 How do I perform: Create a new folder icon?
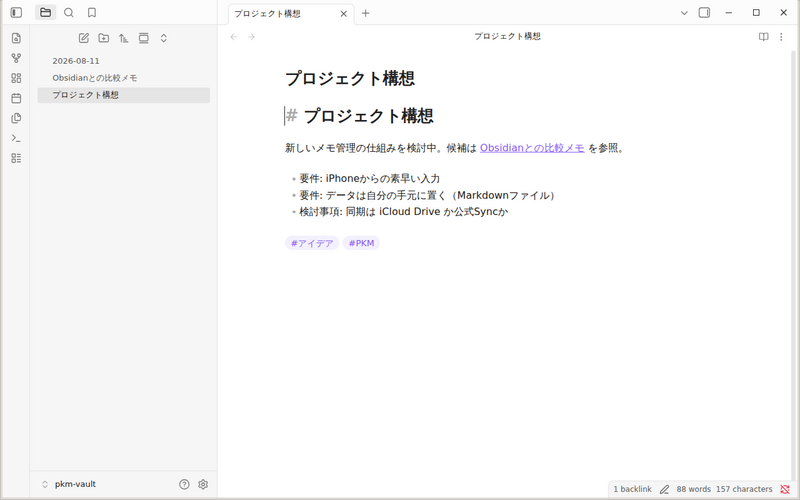pos(104,38)
